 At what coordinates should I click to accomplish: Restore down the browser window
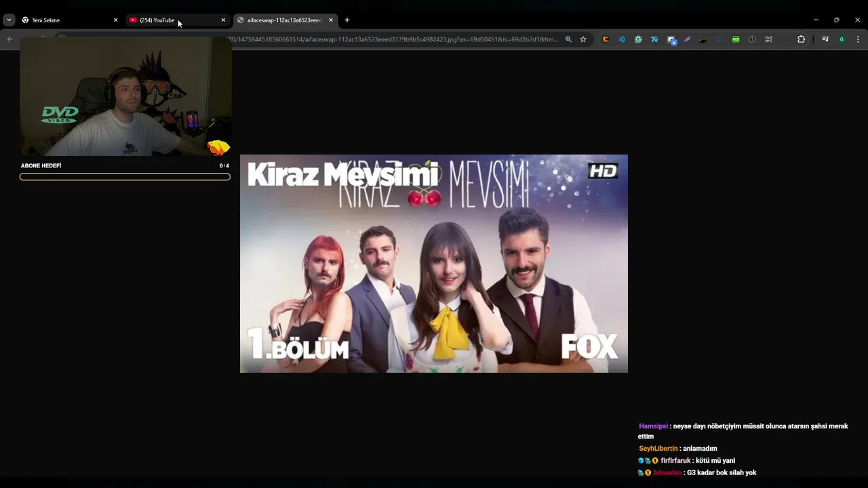837,20
